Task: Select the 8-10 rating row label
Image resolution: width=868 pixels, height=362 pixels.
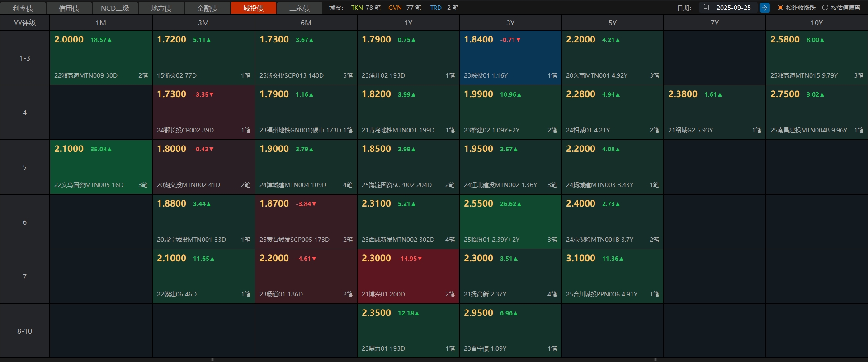Action: [x=25, y=331]
